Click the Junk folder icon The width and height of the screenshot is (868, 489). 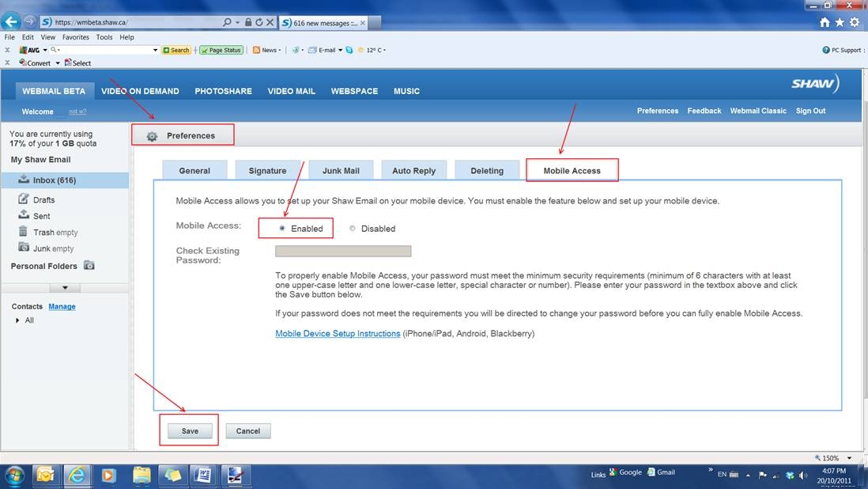click(x=23, y=247)
